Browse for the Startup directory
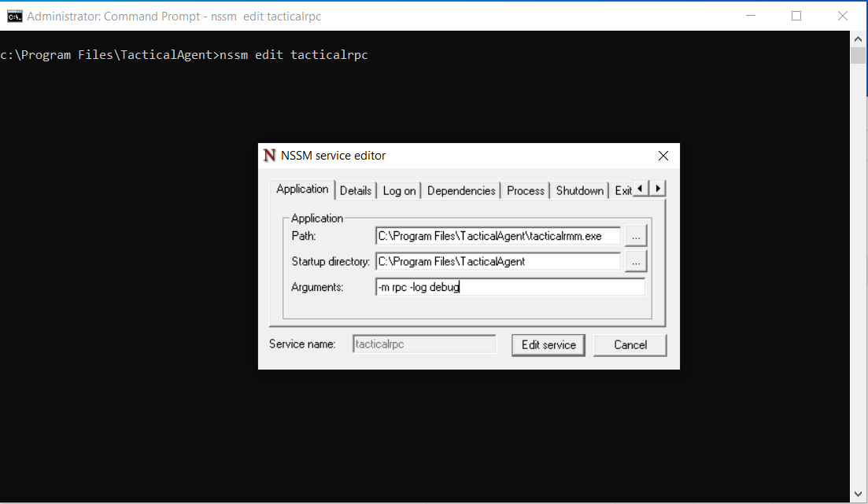 pos(636,262)
